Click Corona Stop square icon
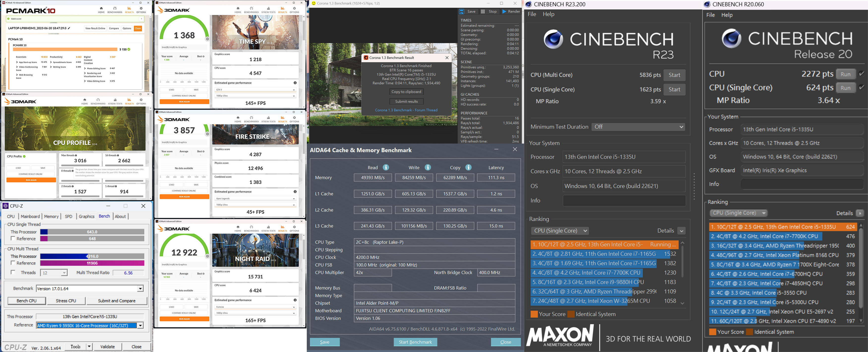Viewport: 868px width, 352px height. 483,11
